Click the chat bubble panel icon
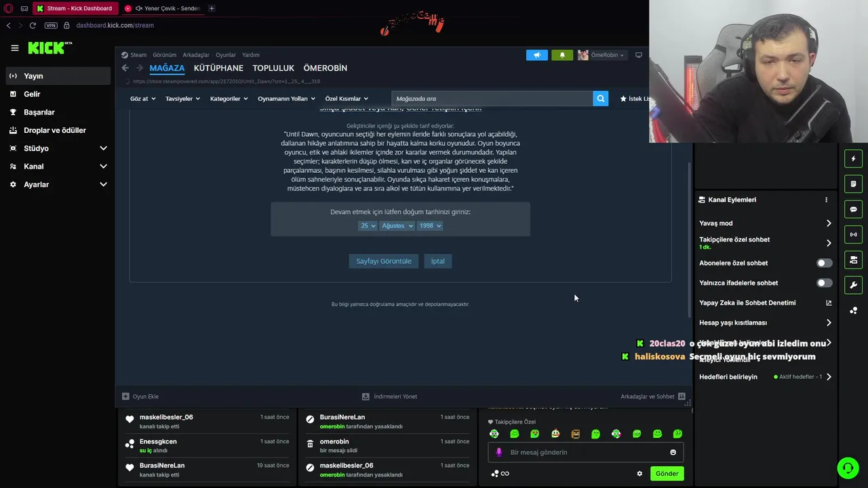The width and height of the screenshot is (868, 488). tap(854, 209)
